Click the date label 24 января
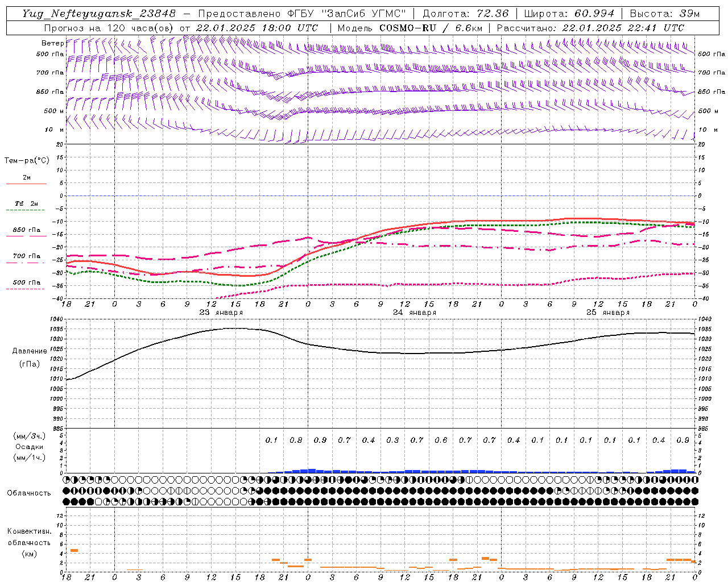The width and height of the screenshot is (728, 582). pyautogui.click(x=415, y=313)
